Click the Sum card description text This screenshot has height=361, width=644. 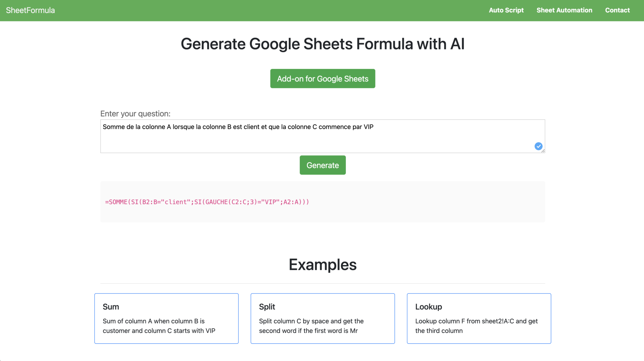[158, 326]
